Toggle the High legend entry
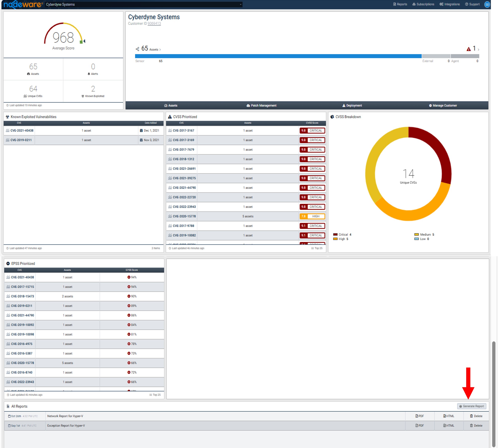 click(x=341, y=239)
